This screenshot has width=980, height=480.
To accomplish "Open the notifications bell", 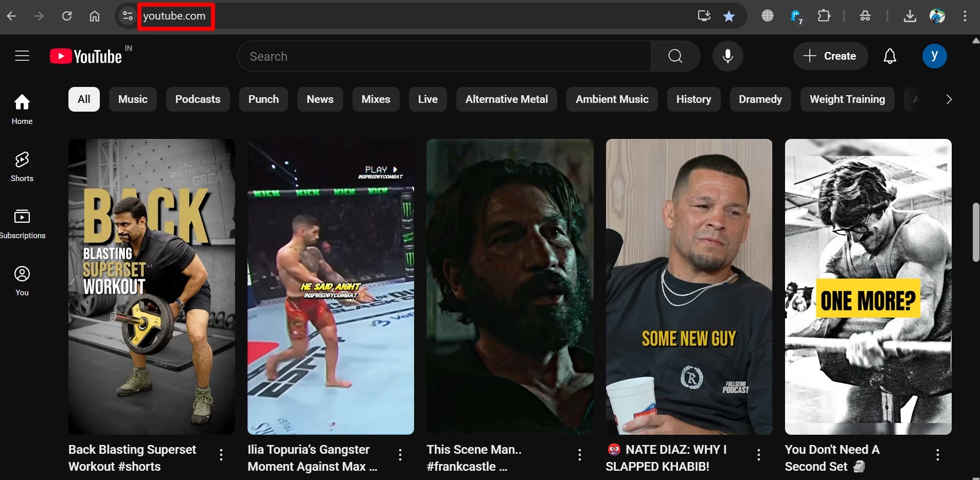I will pos(889,56).
